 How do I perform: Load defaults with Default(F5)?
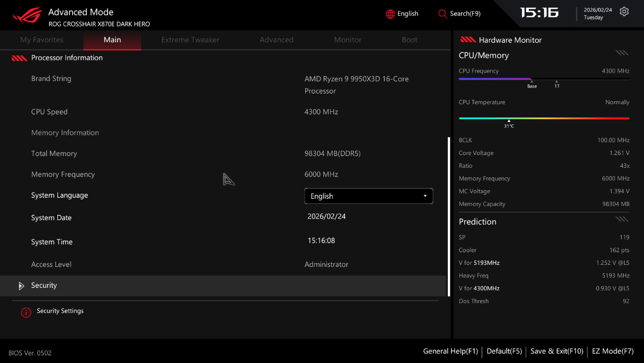pyautogui.click(x=504, y=351)
